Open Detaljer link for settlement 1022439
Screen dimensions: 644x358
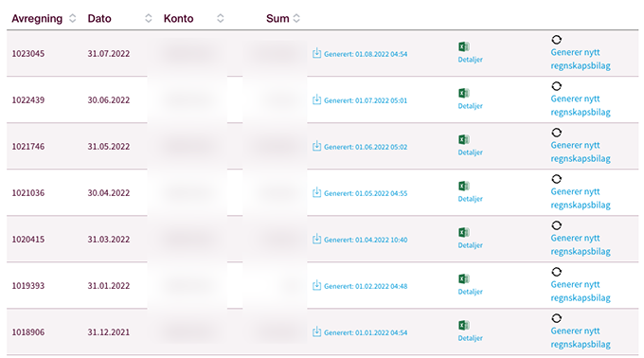click(471, 106)
